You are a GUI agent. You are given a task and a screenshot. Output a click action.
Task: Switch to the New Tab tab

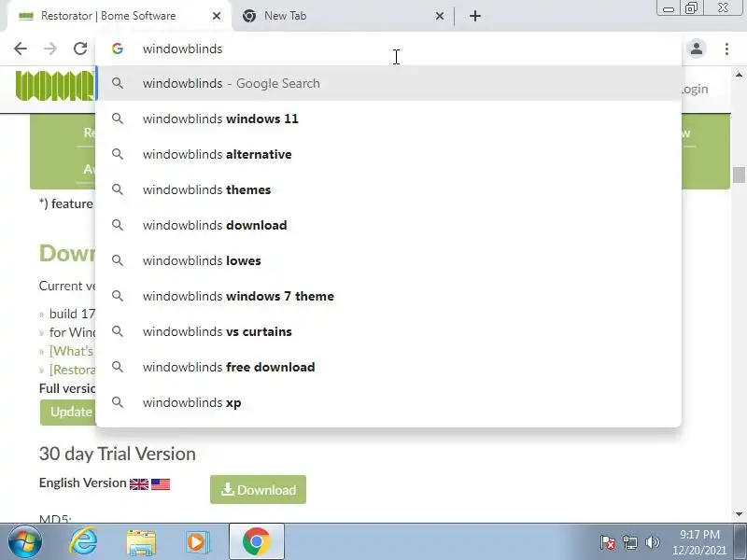tap(343, 16)
